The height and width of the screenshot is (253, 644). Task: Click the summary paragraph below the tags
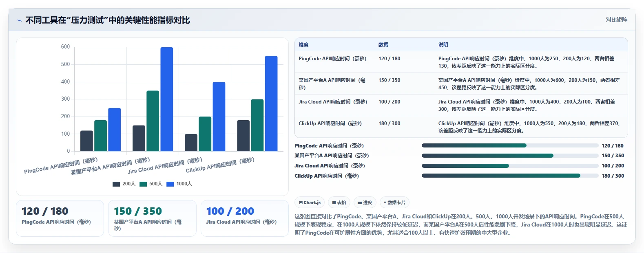click(461, 224)
